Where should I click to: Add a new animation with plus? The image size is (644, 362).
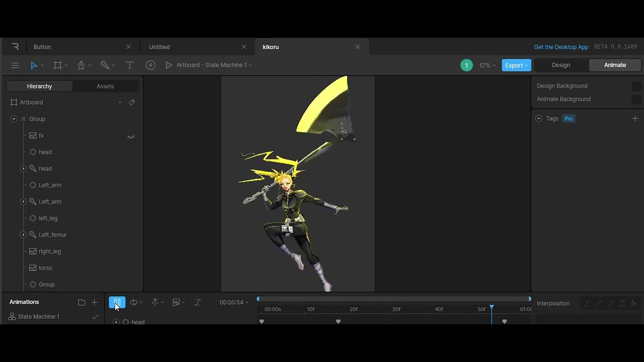point(94,302)
